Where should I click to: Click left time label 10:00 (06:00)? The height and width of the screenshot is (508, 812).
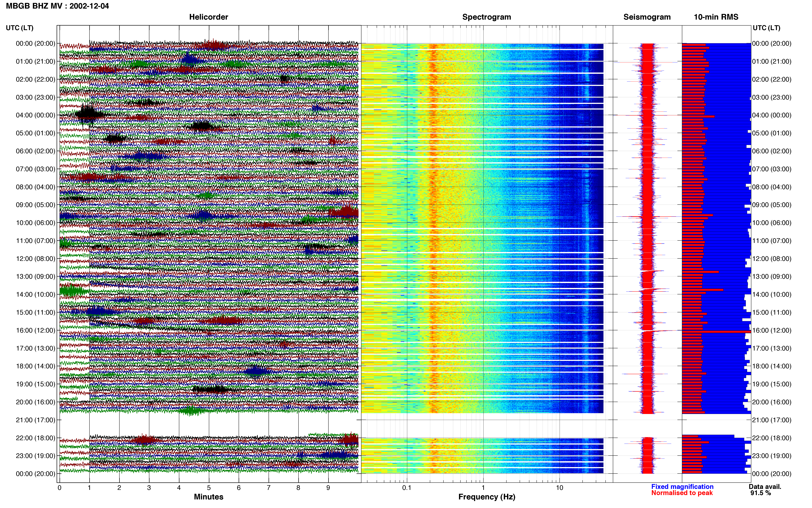36,222
